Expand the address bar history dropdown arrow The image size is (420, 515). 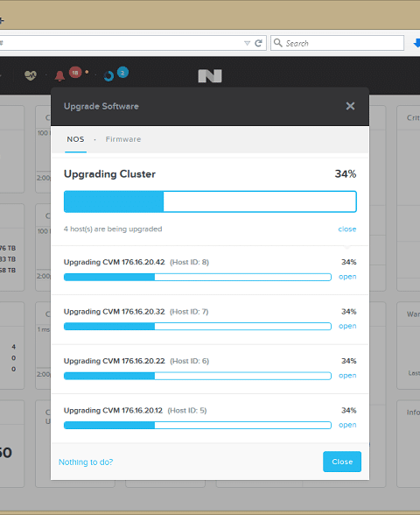pos(247,43)
